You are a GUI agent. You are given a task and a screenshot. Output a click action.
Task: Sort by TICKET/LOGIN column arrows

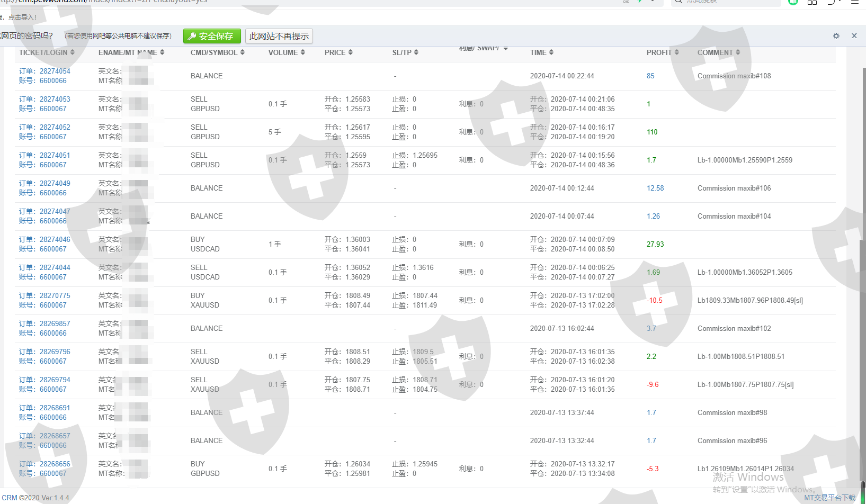point(72,52)
